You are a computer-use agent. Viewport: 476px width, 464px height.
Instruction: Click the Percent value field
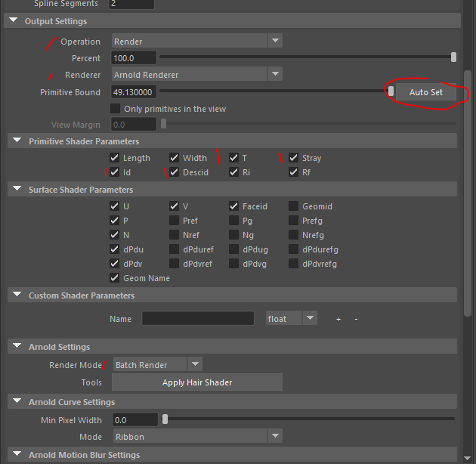134,58
